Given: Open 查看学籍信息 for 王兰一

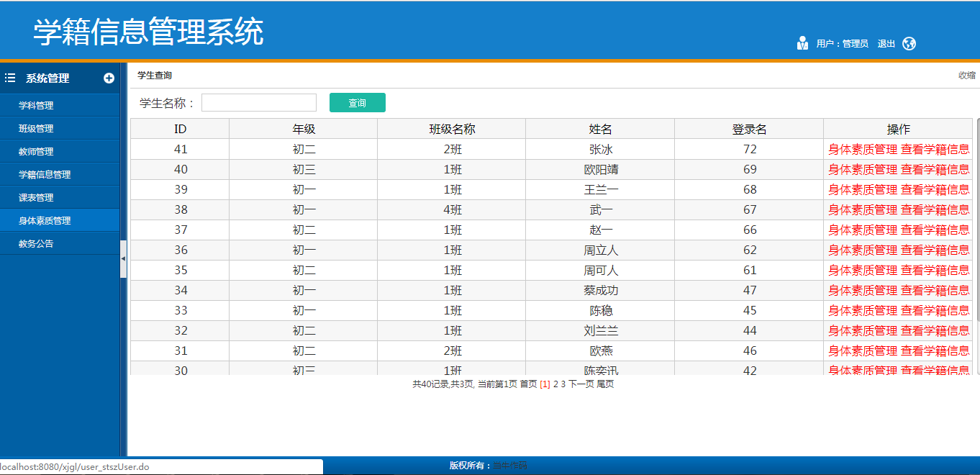Looking at the screenshot, I should coord(935,190).
